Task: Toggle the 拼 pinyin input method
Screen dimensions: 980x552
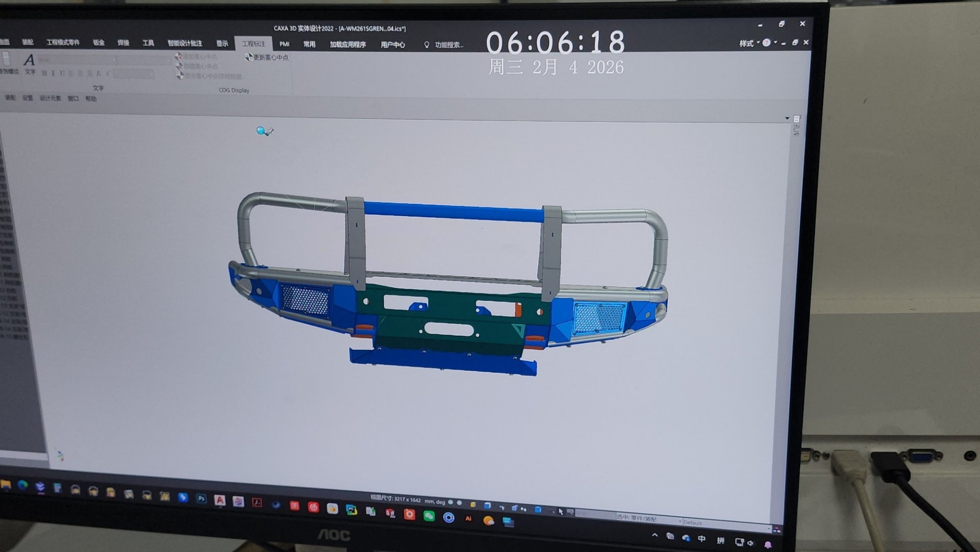Action: click(720, 540)
